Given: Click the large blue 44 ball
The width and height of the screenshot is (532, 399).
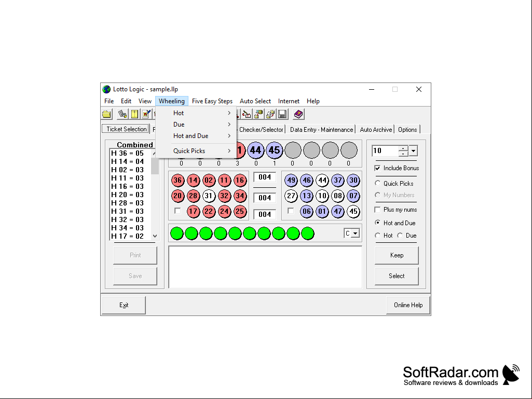Looking at the screenshot, I should pos(256,150).
